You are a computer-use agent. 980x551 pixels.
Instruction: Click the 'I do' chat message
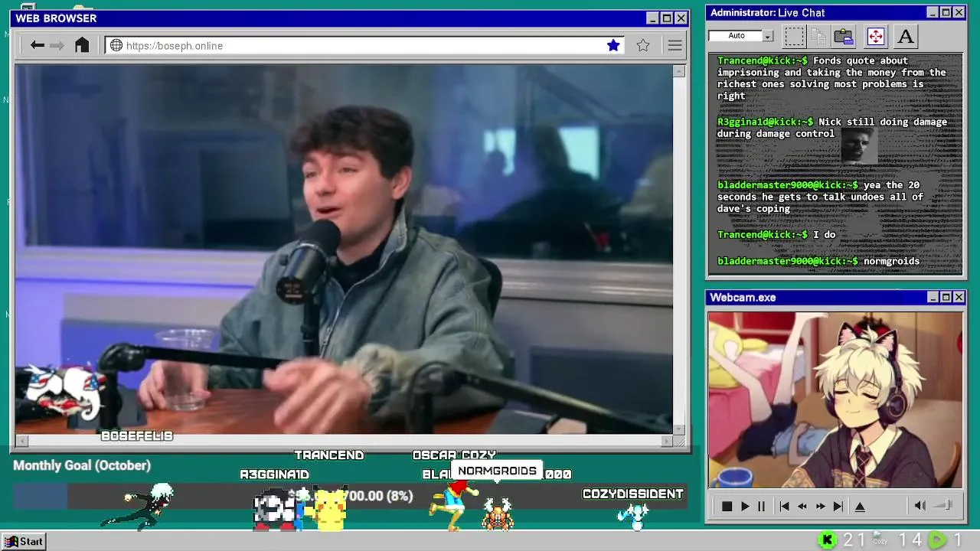point(824,235)
